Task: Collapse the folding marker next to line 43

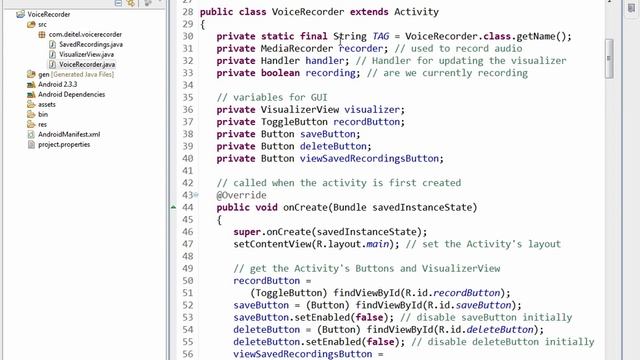Action: (x=196, y=195)
